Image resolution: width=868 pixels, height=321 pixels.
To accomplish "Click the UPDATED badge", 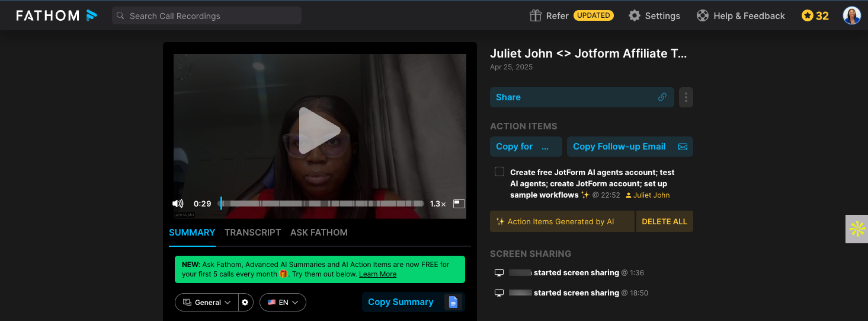I will click(594, 15).
